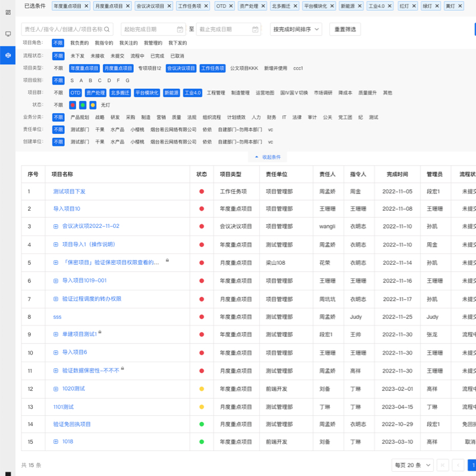476x476 pixels.
Task: Open the end date calendar icon
Action: click(x=255, y=29)
